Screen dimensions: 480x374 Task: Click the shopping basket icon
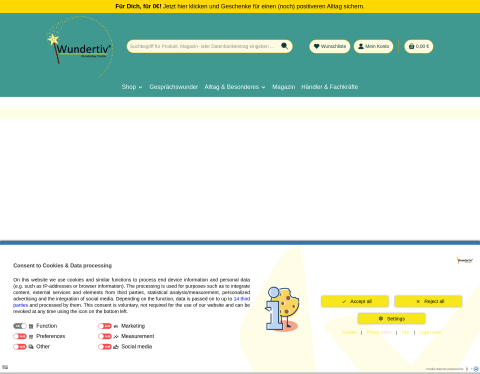click(411, 46)
